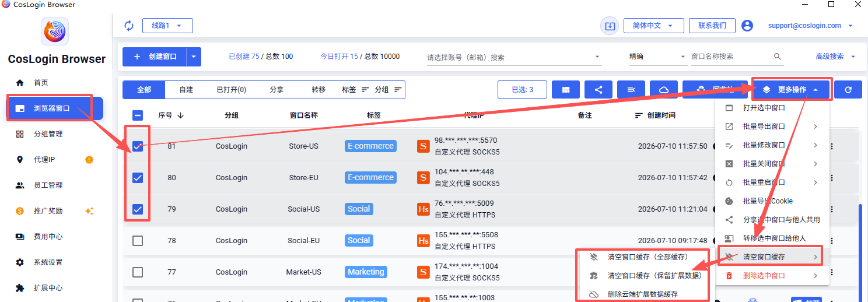
Task: Expand the 高级搜索 dropdown
Action: [x=835, y=57]
